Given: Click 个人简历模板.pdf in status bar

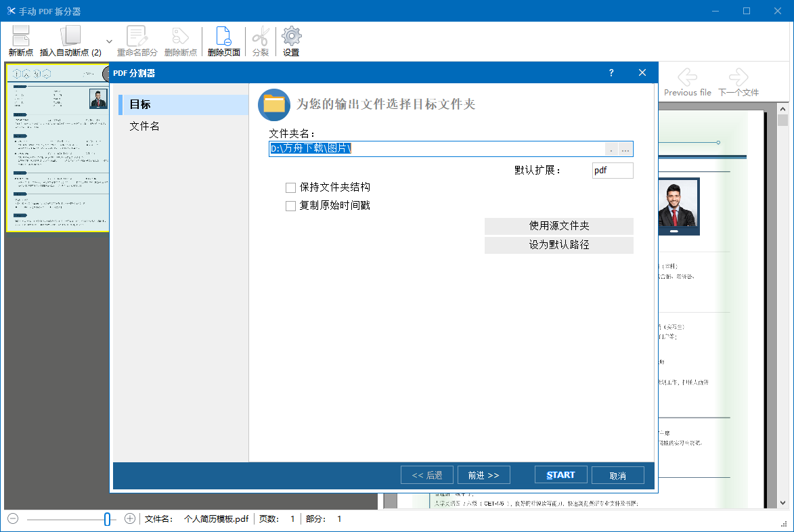Looking at the screenshot, I should click(216, 519).
